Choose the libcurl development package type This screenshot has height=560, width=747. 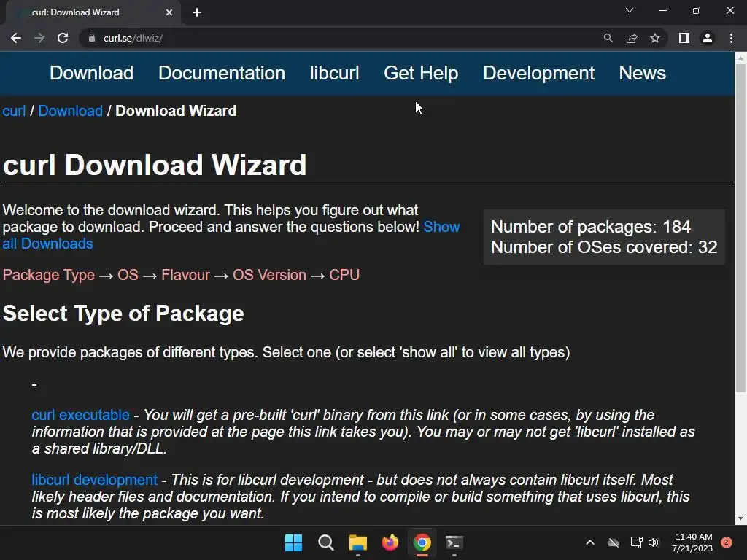[x=94, y=480]
